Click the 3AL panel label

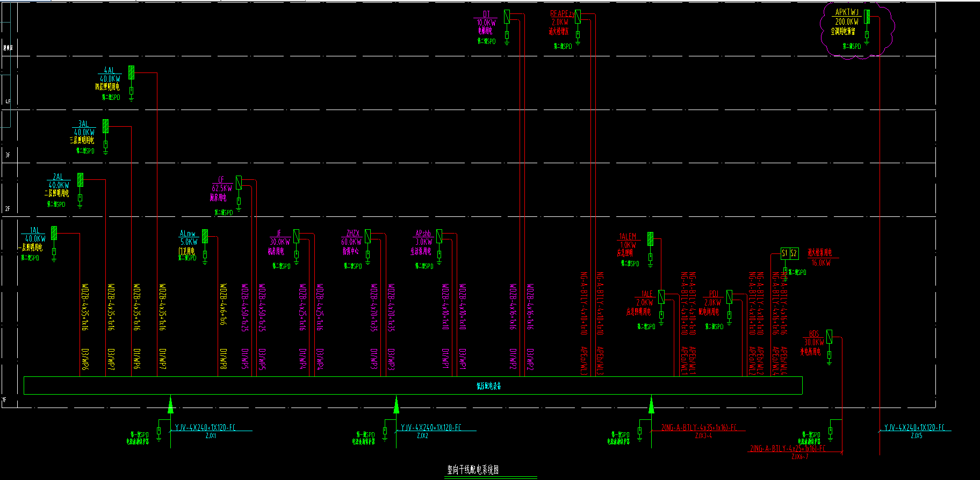click(83, 124)
